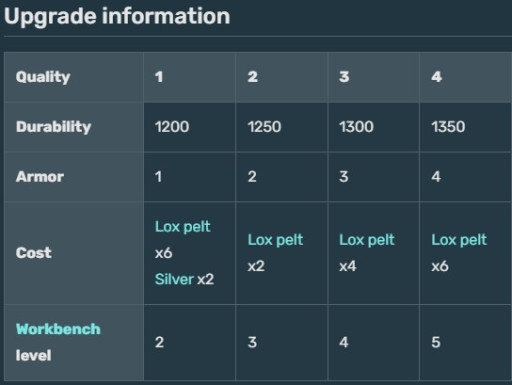
Task: Click durability value 1350
Action: [x=448, y=127]
